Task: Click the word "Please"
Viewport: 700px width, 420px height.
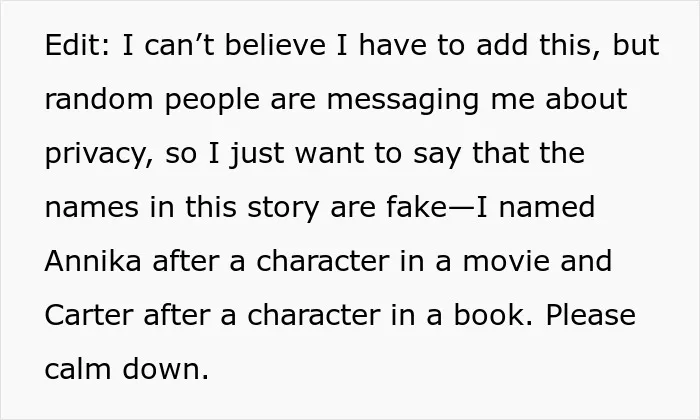Action: (591, 315)
